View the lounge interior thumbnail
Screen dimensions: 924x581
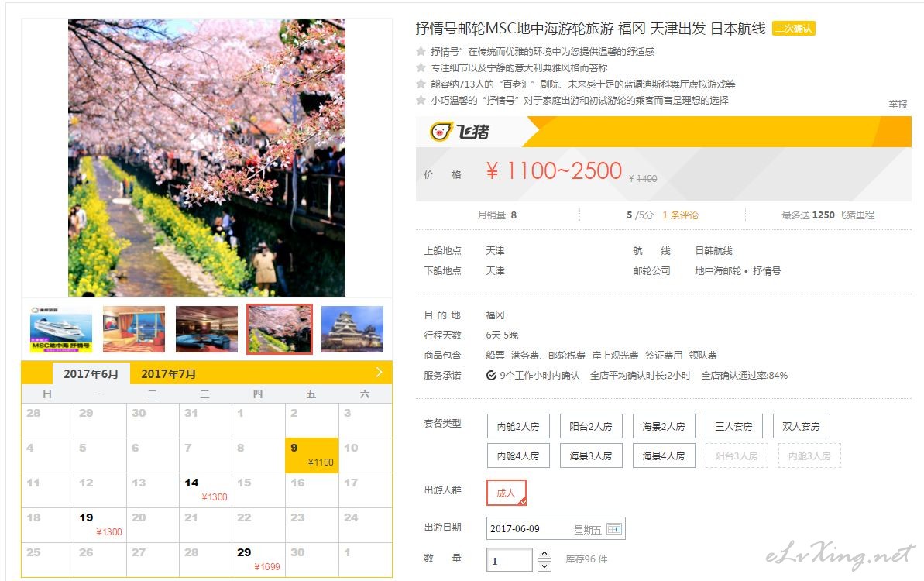207,329
